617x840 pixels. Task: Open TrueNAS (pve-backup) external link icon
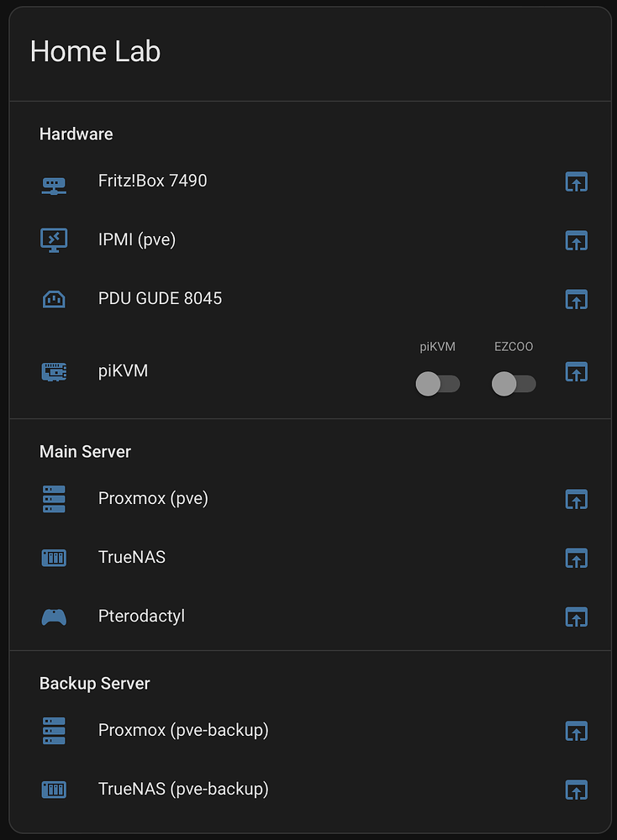tap(577, 790)
